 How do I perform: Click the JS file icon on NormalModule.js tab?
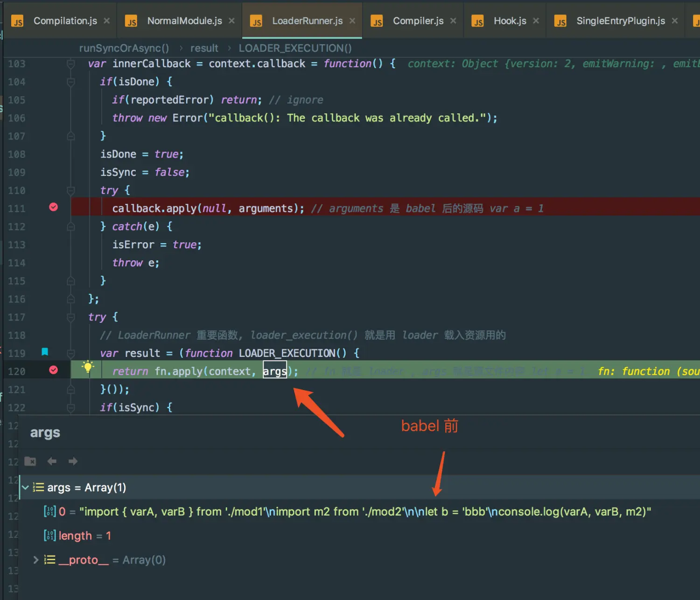131,21
